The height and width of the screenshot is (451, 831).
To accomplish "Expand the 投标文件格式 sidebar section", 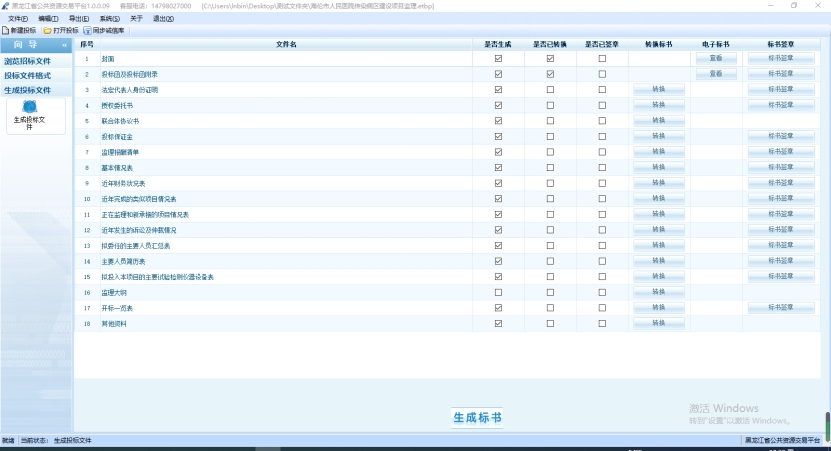I will click(27, 75).
